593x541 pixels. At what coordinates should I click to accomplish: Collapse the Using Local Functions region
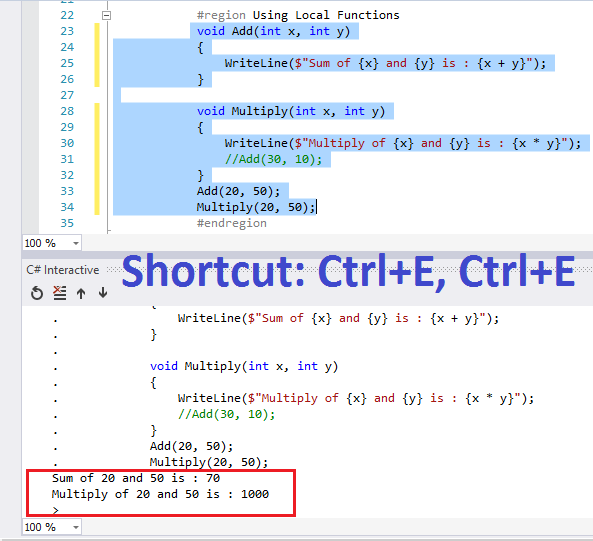tap(107, 16)
